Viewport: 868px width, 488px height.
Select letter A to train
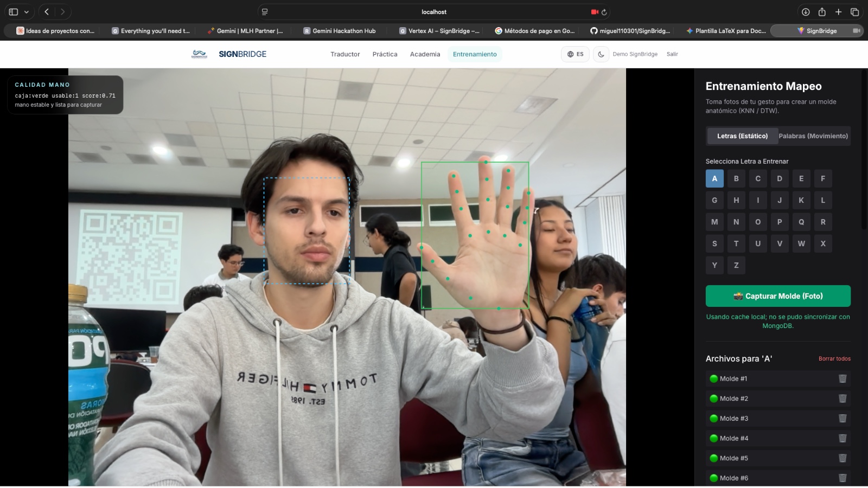714,178
